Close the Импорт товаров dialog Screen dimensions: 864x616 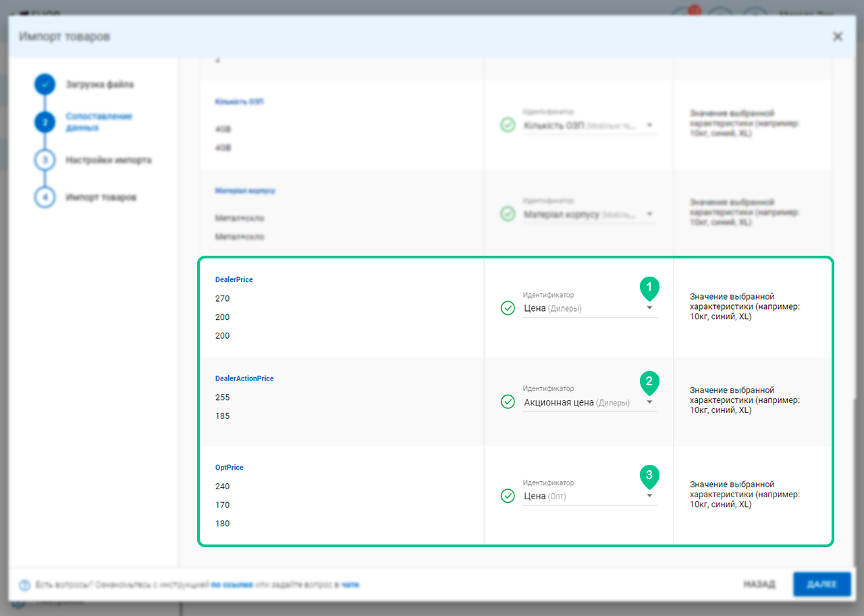[838, 36]
